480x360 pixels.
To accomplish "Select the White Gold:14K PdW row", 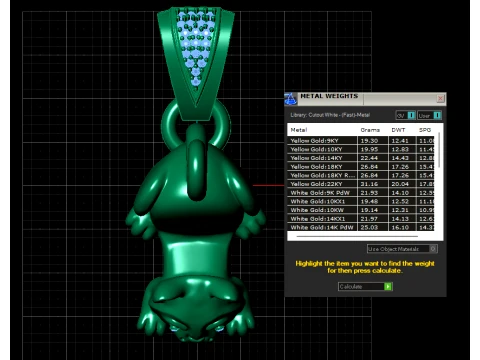I will pyautogui.click(x=362, y=227).
